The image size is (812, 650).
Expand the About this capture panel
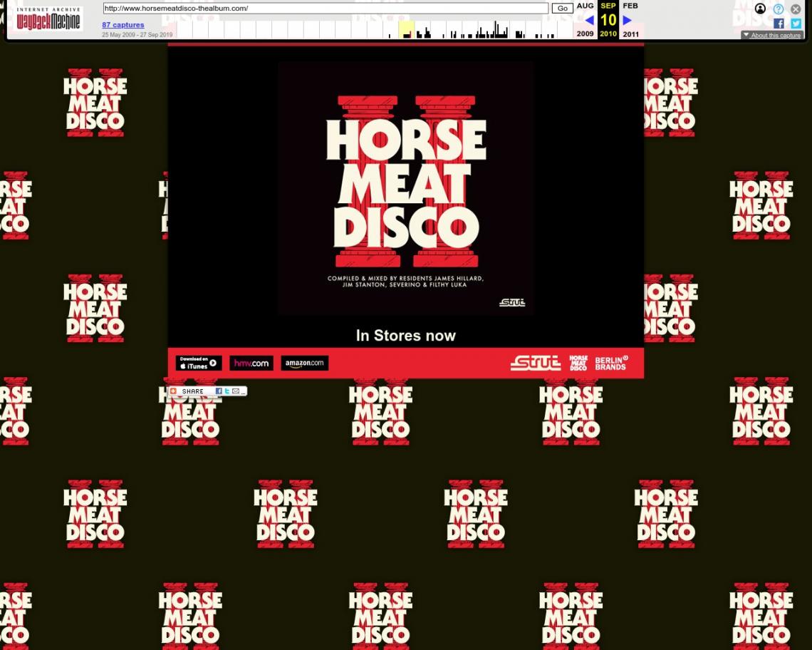pyautogui.click(x=772, y=35)
